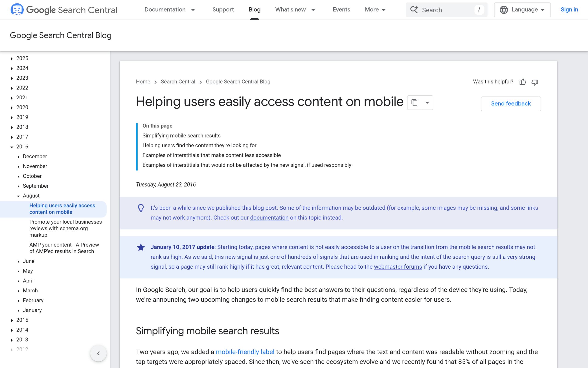Open the More dropdown menu
The width and height of the screenshot is (588, 368).
[x=375, y=10]
